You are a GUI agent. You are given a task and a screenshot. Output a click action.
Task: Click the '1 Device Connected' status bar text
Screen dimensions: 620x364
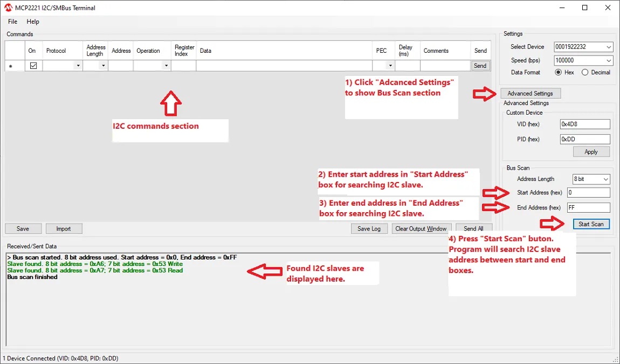(x=60, y=359)
